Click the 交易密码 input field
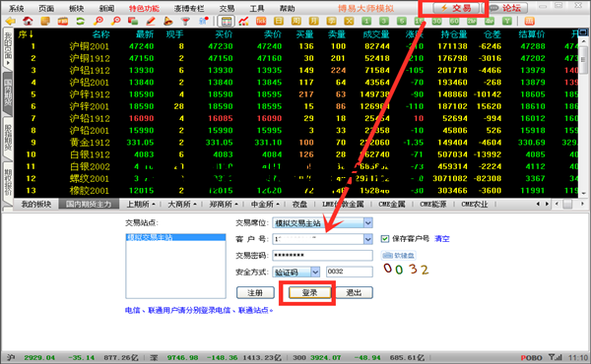Screen dimensions: 591x364 coord(322,255)
